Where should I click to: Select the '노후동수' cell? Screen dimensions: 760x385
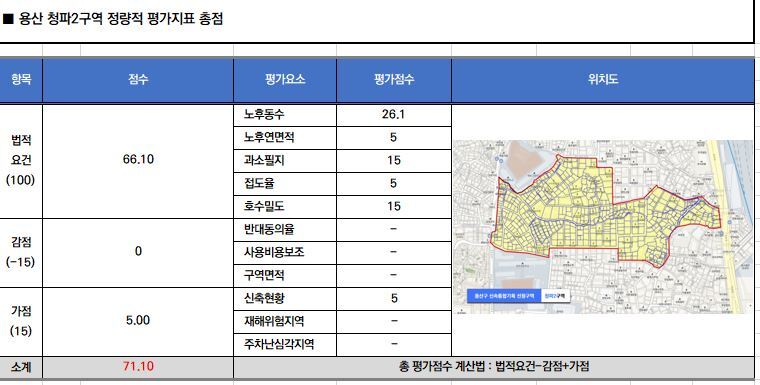click(x=285, y=115)
